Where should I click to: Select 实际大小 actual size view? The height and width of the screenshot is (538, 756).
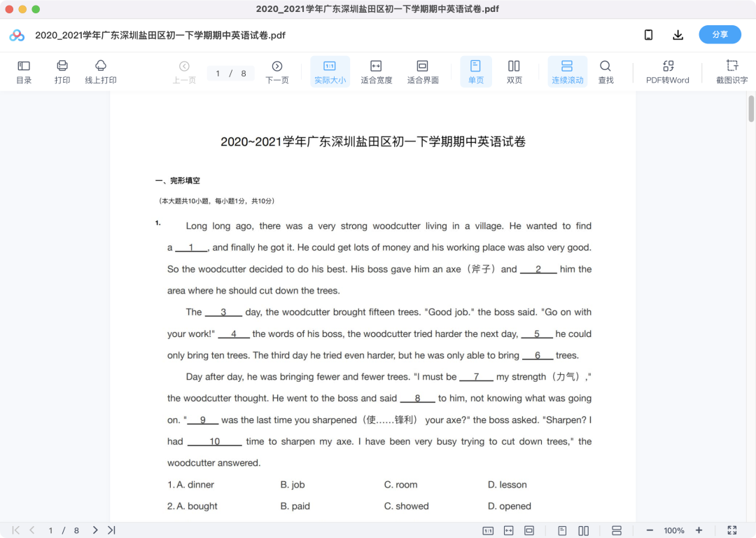[x=330, y=72]
